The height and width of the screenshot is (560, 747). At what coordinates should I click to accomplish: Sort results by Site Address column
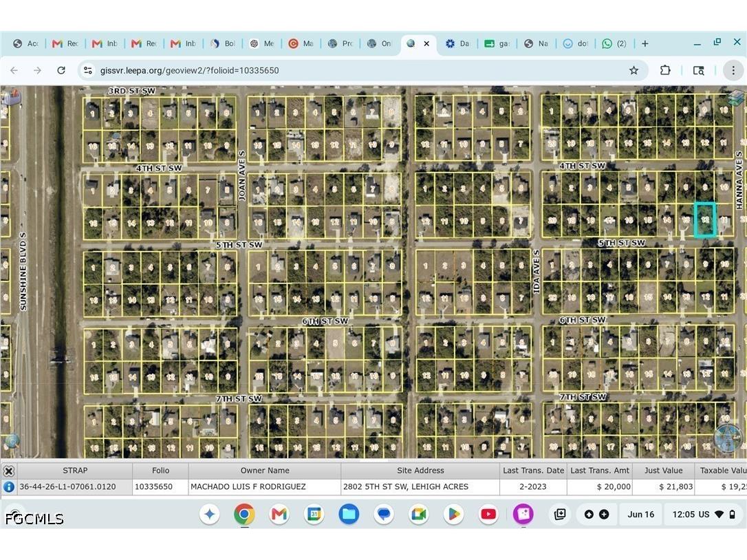(420, 471)
